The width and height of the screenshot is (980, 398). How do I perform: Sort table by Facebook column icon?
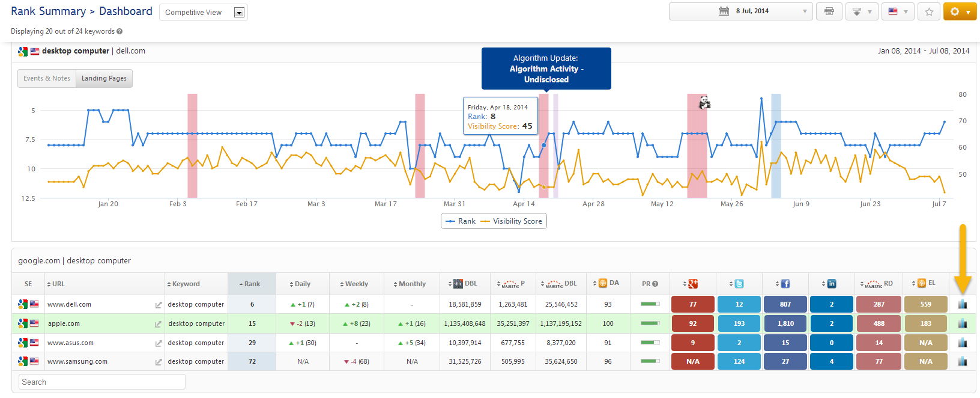click(785, 284)
